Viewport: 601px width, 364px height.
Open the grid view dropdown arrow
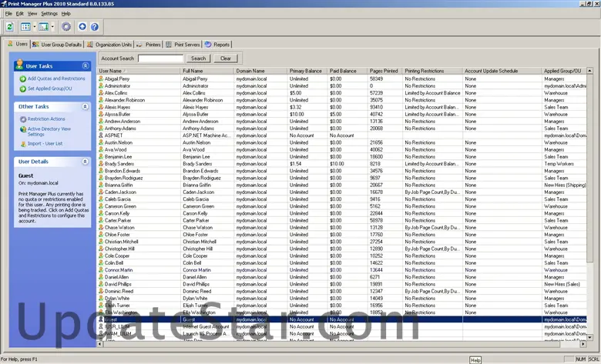click(x=34, y=27)
